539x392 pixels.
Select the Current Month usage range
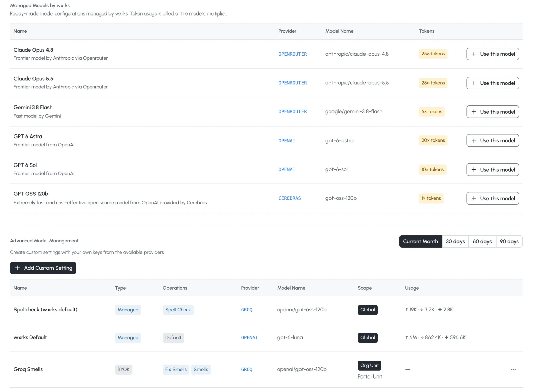(420, 241)
